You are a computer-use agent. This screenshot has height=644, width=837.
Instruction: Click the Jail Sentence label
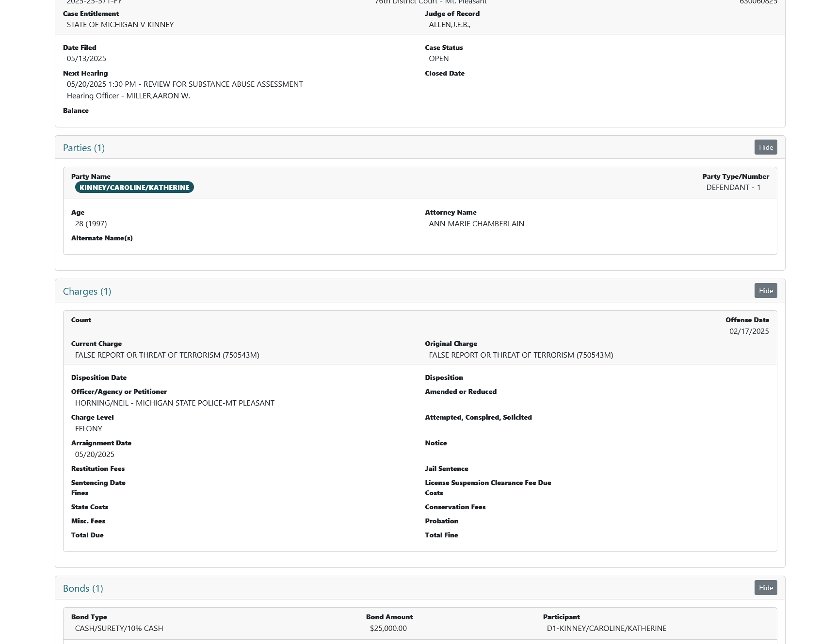click(x=447, y=469)
